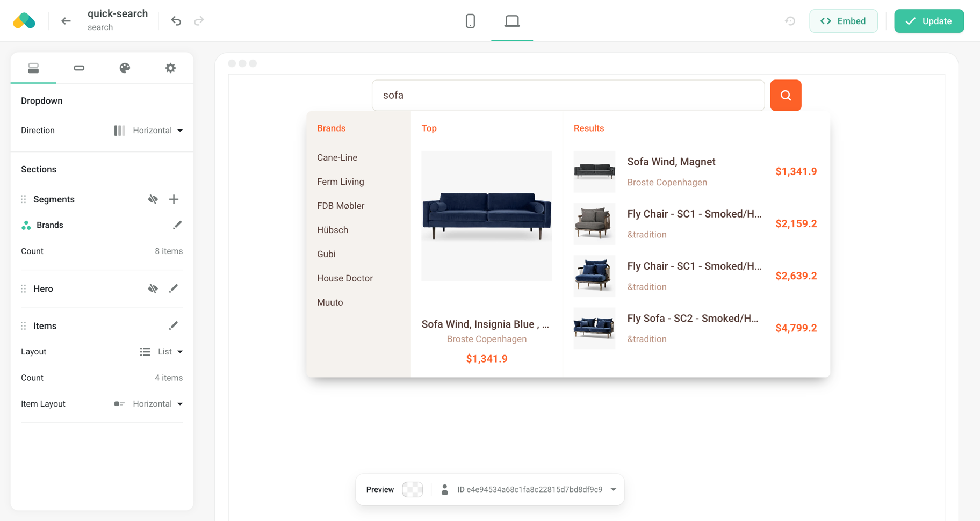
Task: Redo the last change
Action: click(199, 21)
